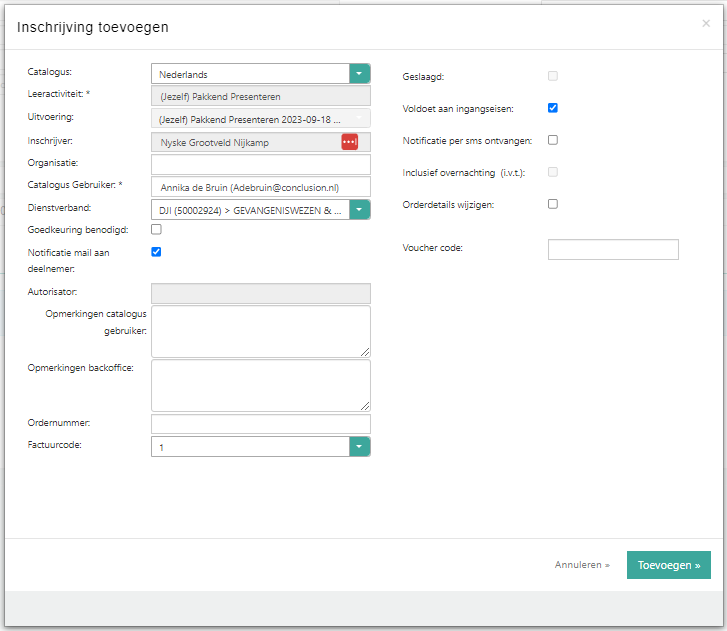This screenshot has width=727, height=631.
Task: Click the Catalogus Gebruiker input field
Action: [260, 187]
